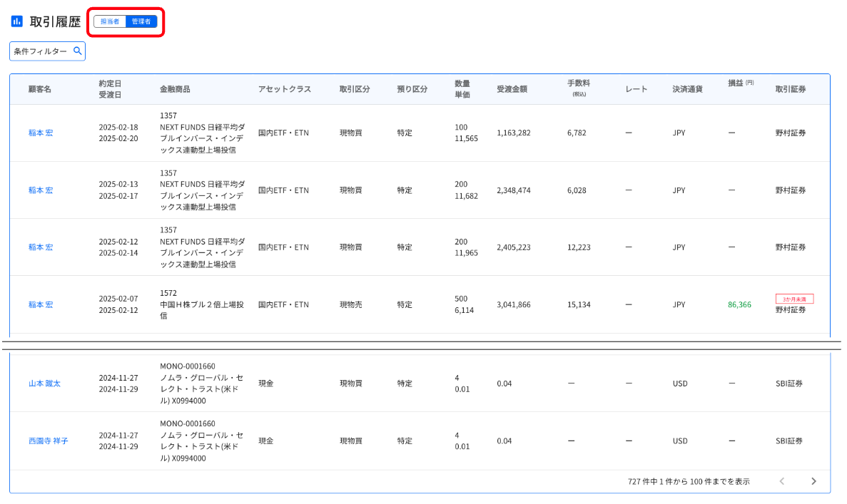This screenshot has height=504, width=847.
Task: Click the 受渡金額 column header
Action: click(512, 89)
